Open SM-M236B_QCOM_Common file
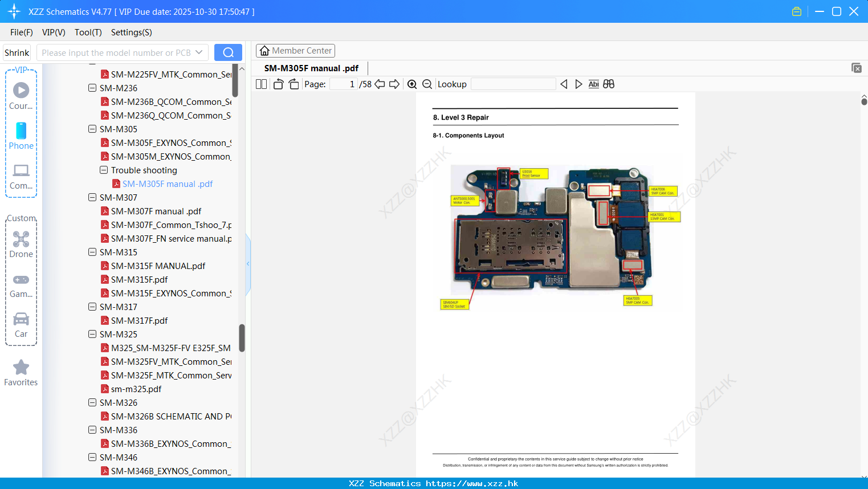Viewport: 868px width, 489px height. (x=166, y=101)
